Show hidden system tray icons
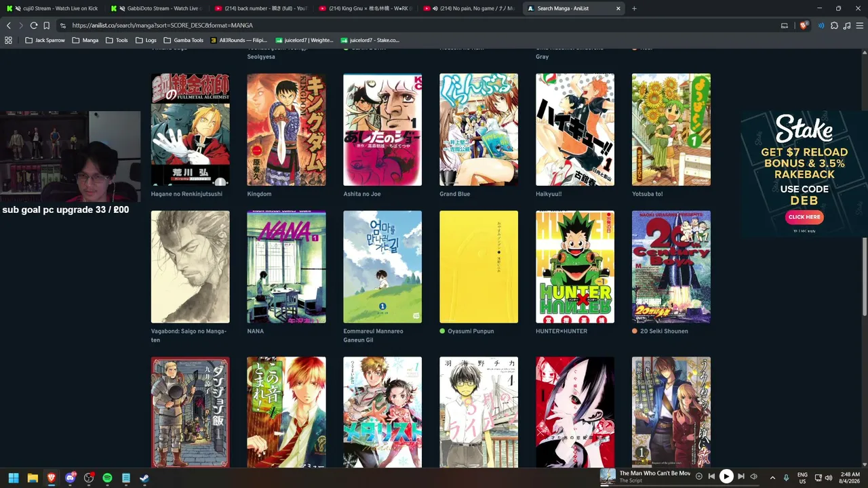868x488 pixels. click(x=772, y=478)
